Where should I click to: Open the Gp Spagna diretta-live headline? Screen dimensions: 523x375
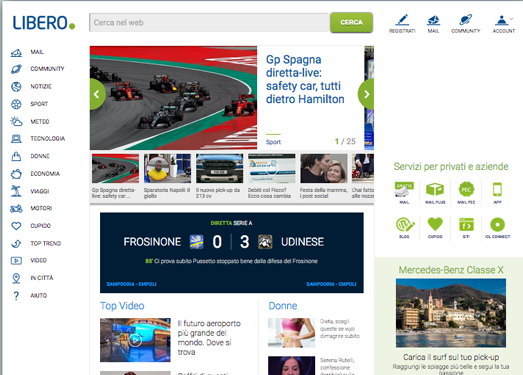[305, 79]
